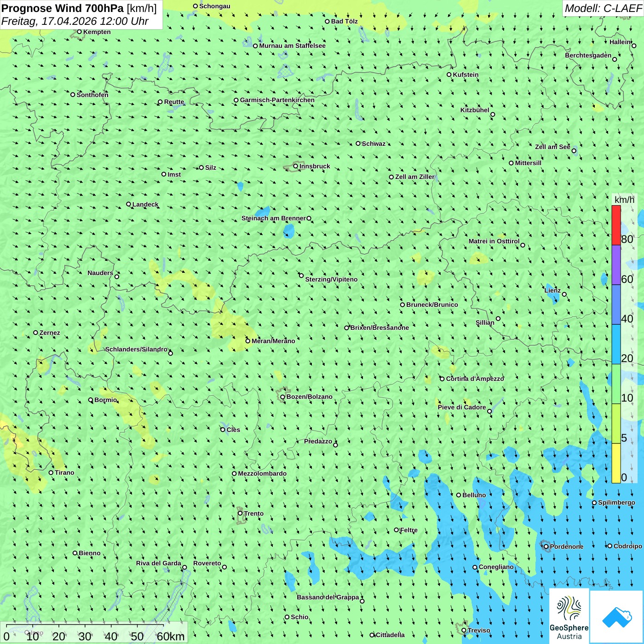Click the 'Schongau' label

215,6
